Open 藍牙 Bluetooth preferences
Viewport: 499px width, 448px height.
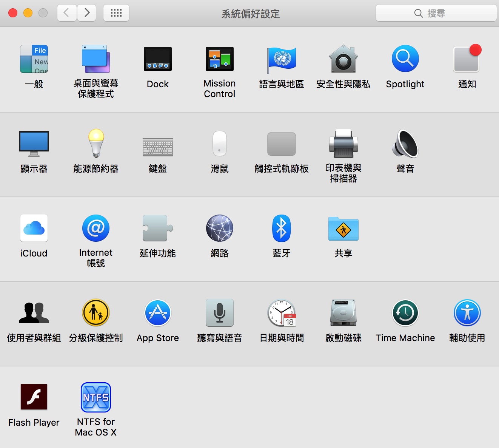[x=282, y=228]
